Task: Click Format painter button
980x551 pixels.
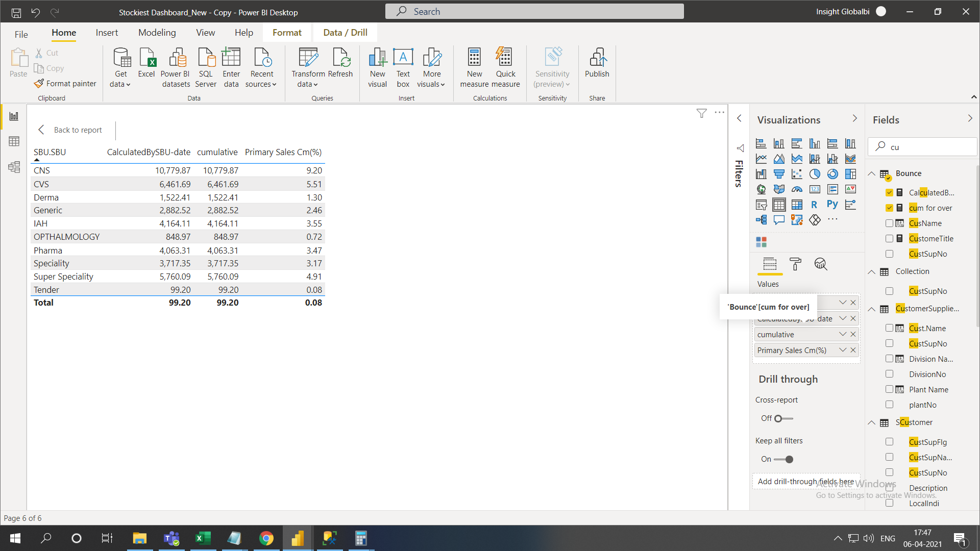Action: (65, 84)
